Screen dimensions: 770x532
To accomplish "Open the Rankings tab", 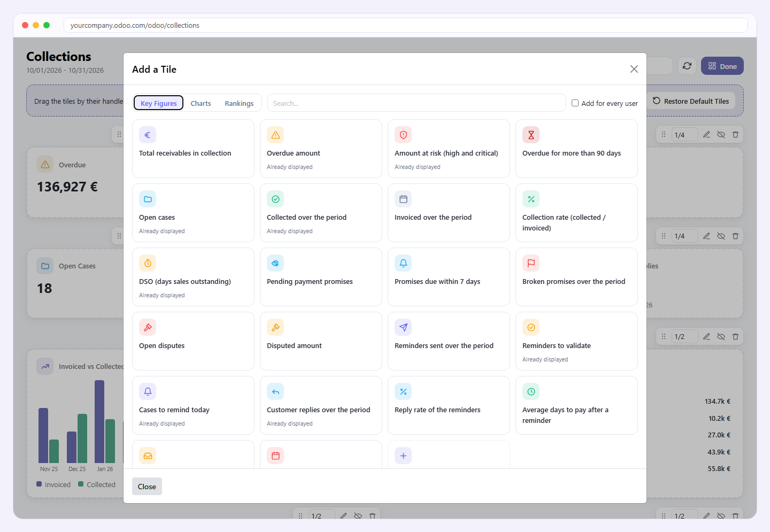I will pyautogui.click(x=239, y=103).
